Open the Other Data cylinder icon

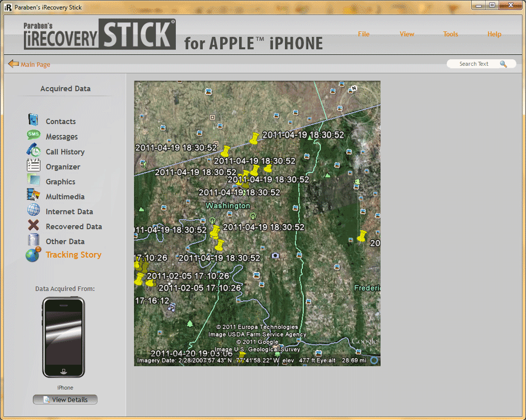(33, 240)
